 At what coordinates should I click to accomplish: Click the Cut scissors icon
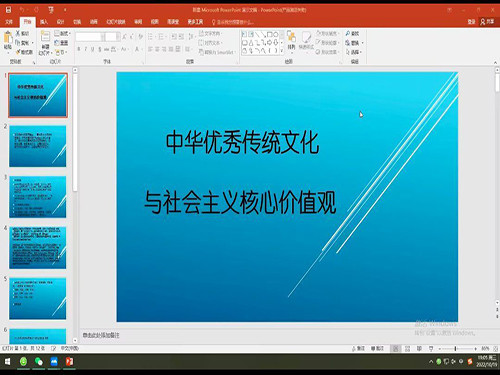point(18,33)
